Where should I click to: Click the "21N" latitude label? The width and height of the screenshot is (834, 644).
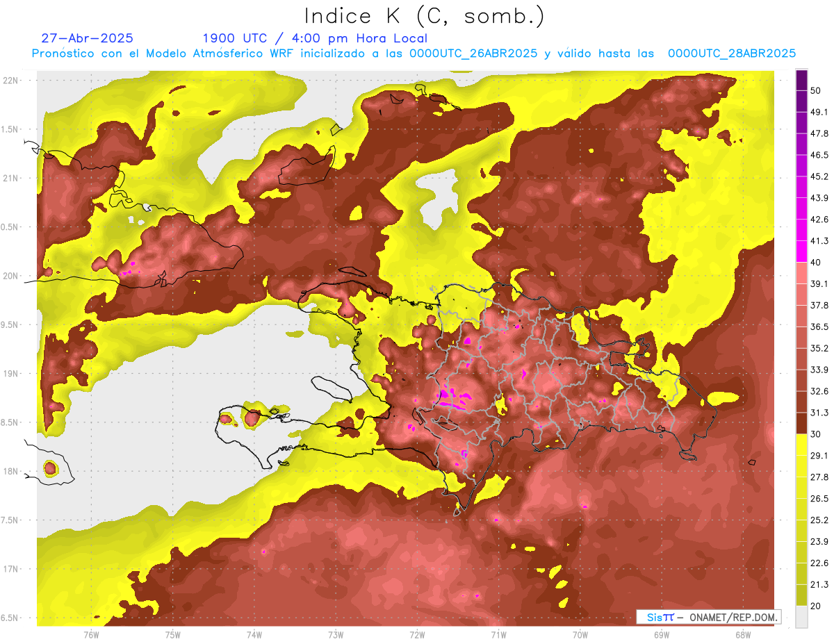coord(11,178)
